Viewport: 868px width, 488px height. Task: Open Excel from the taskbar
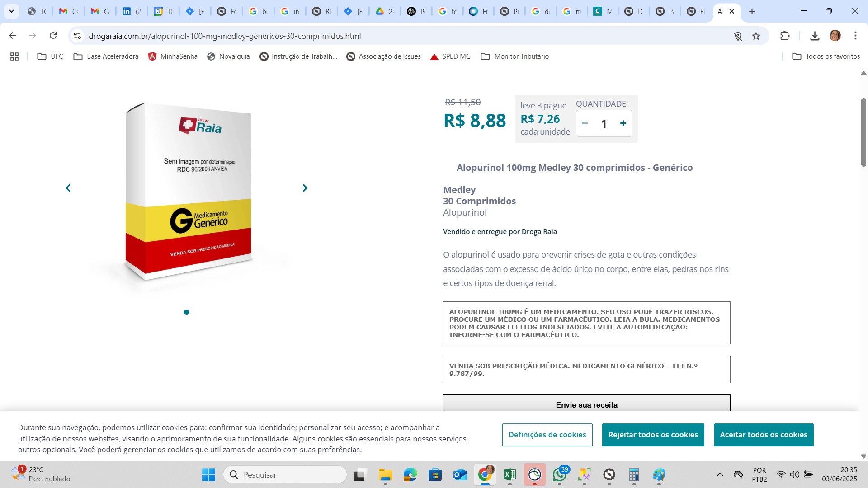[x=509, y=474]
